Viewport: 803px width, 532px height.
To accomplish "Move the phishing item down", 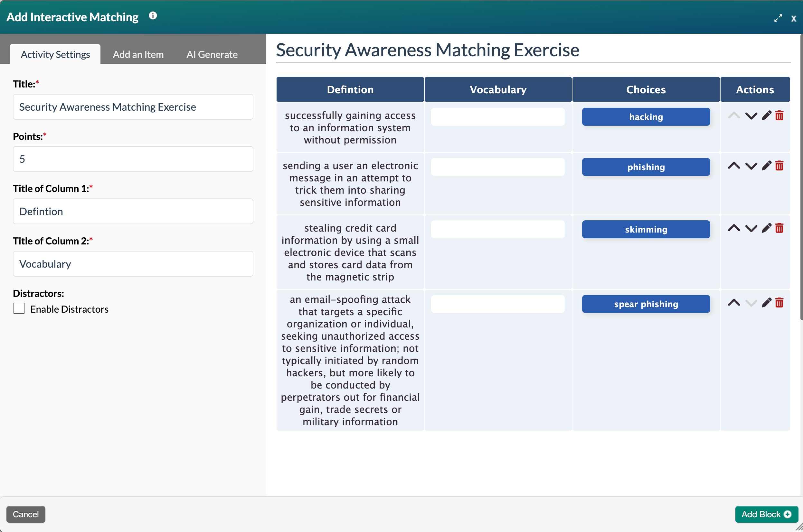I will tap(751, 166).
